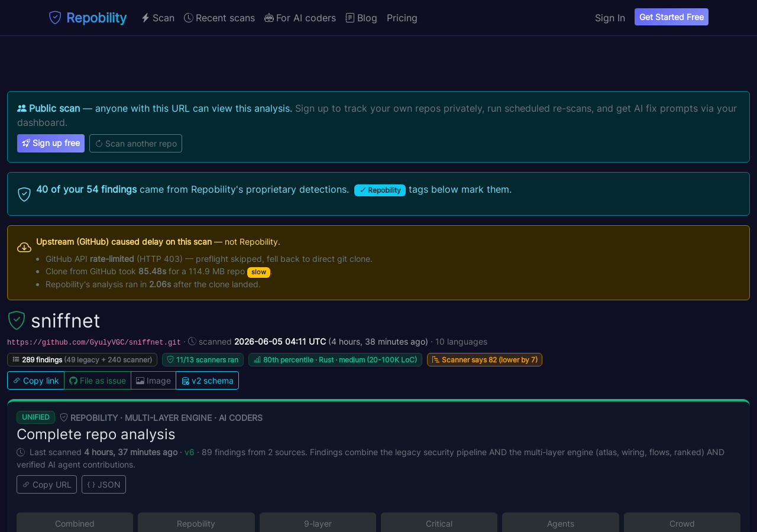The height and width of the screenshot is (532, 757).
Task: Click the sniffnet repository title
Action: pyautogui.click(x=66, y=321)
